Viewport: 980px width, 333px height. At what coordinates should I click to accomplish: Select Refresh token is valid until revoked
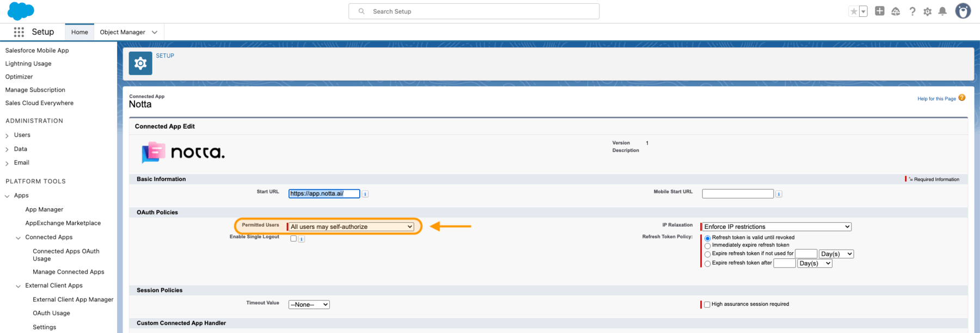(x=708, y=238)
